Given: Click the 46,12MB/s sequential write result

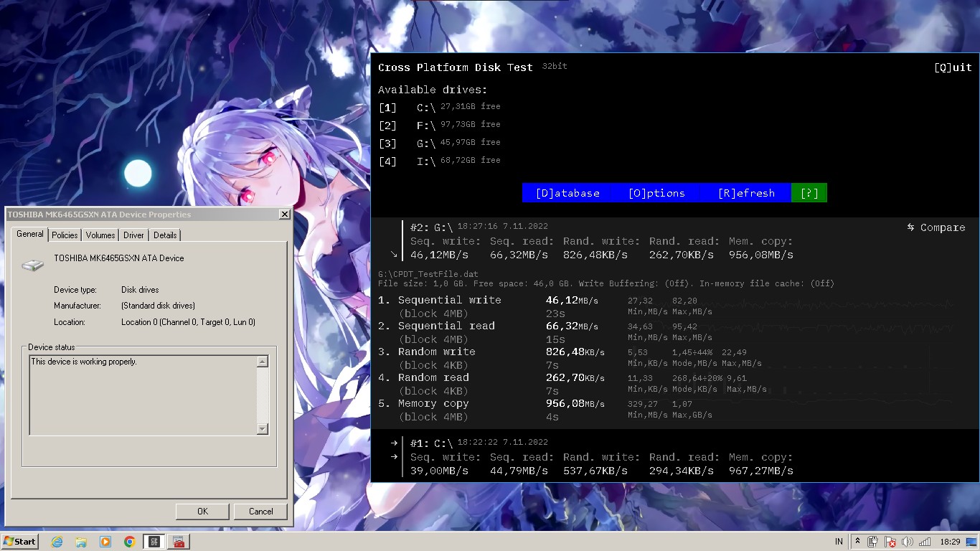Looking at the screenshot, I should click(573, 300).
